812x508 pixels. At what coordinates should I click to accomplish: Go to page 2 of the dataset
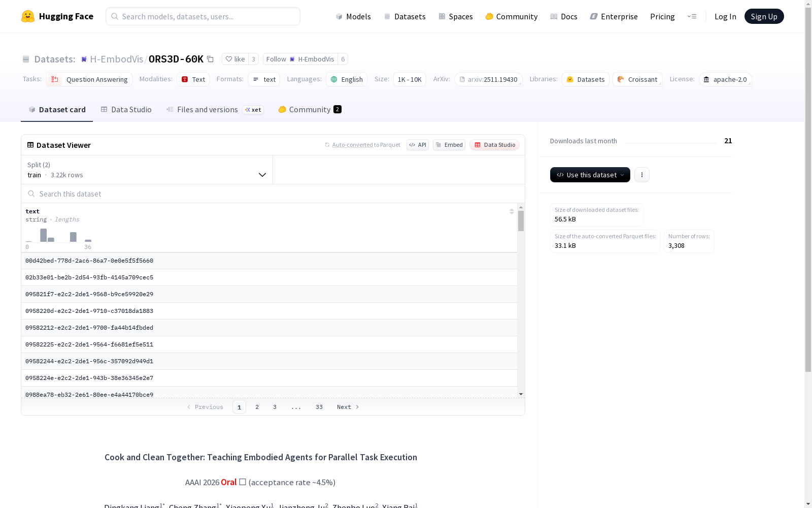coord(257,407)
